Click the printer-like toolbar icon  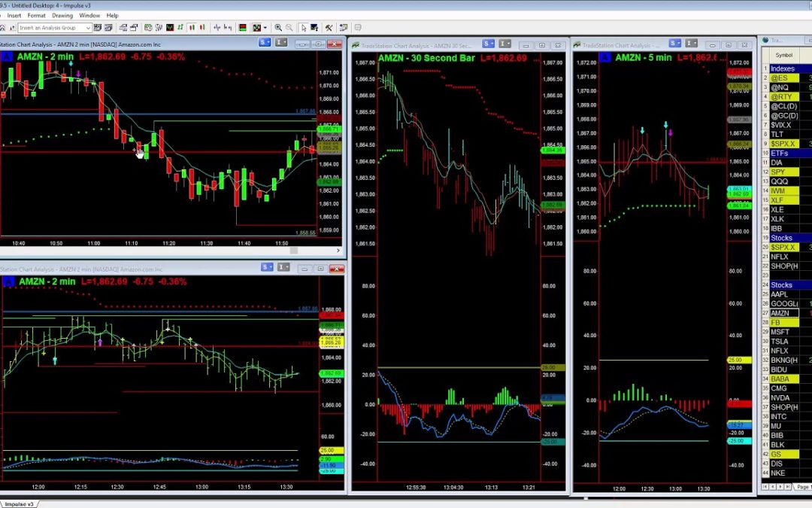pos(134,28)
